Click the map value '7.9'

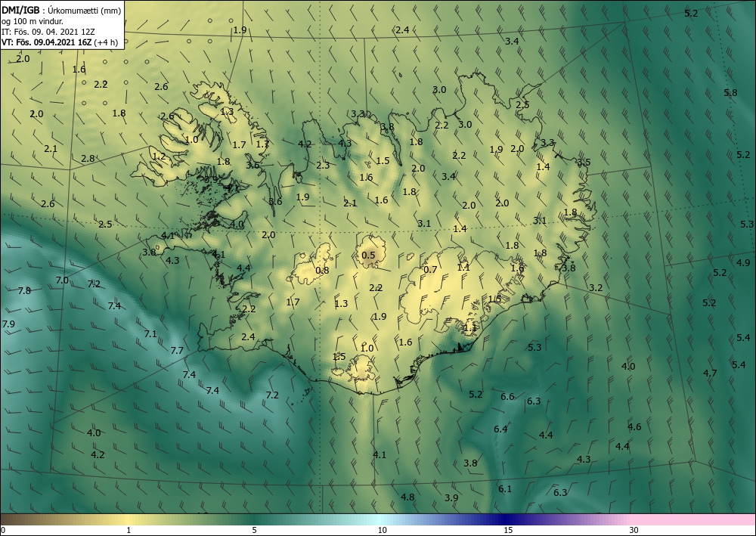tap(8, 324)
